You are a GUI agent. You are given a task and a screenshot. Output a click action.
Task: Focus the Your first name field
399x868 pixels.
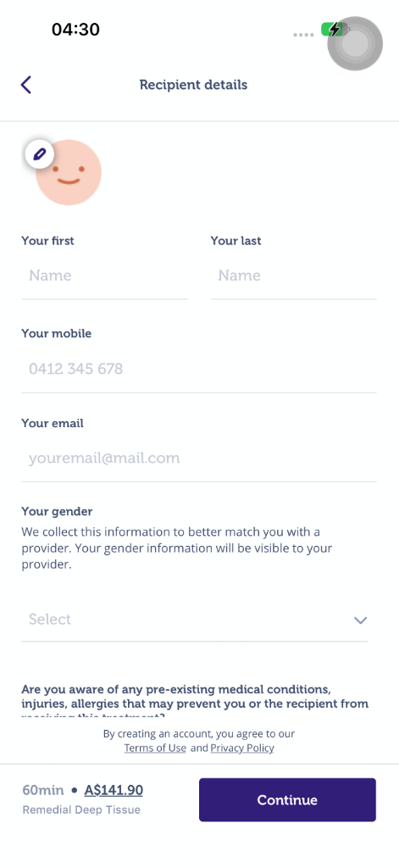coord(104,275)
